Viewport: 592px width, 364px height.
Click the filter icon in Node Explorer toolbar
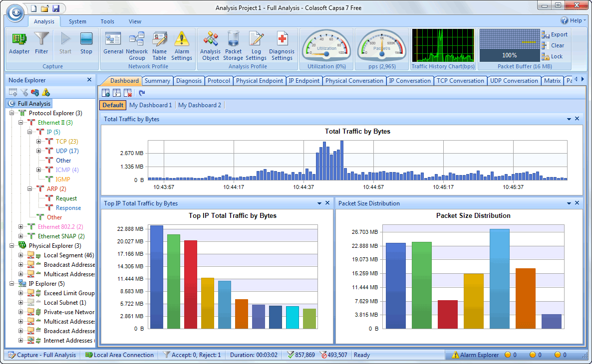[24, 92]
